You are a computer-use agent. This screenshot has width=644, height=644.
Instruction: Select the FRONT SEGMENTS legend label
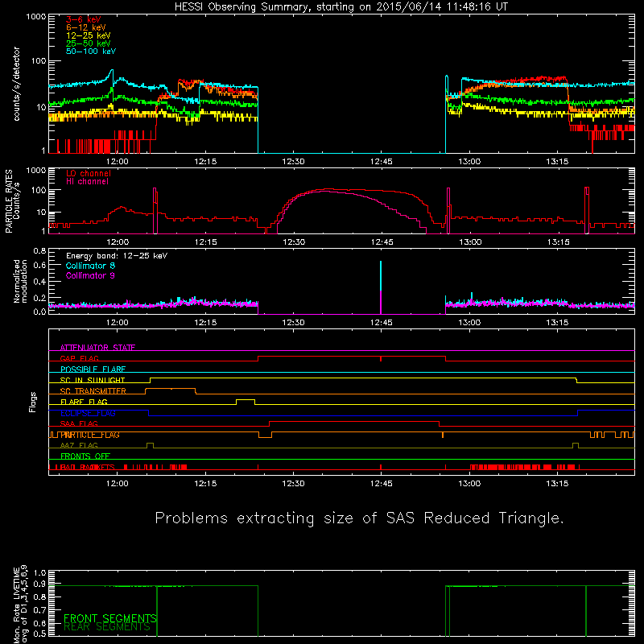110,618
